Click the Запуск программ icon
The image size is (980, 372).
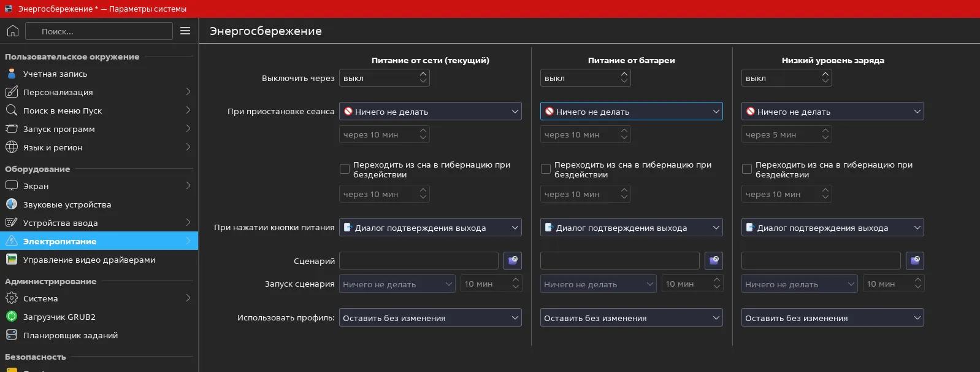(x=12, y=129)
